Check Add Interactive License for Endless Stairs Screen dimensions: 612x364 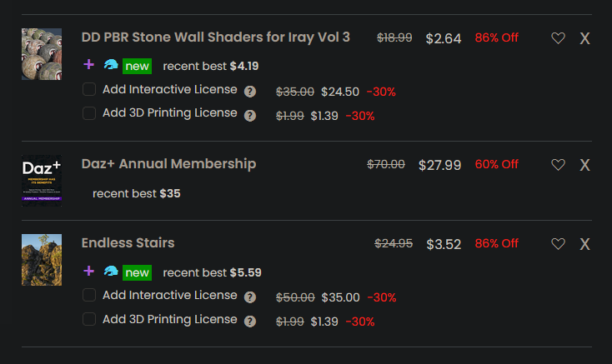pos(89,296)
